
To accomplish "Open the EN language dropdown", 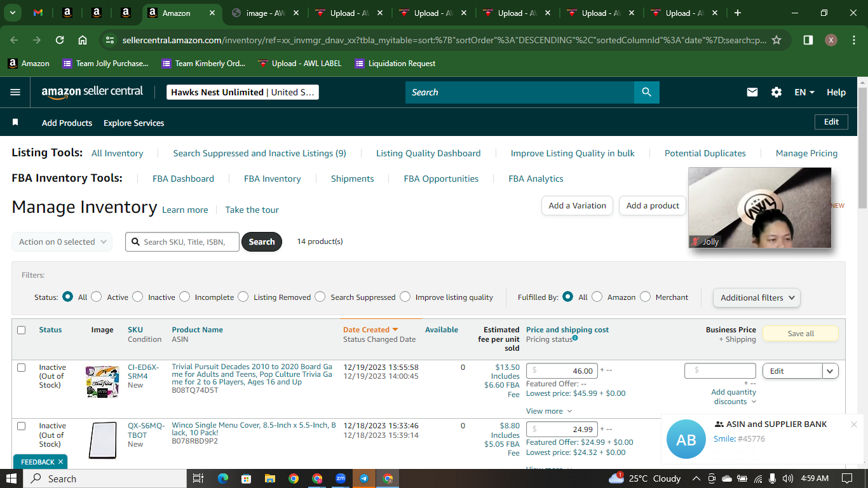I will click(x=804, y=92).
